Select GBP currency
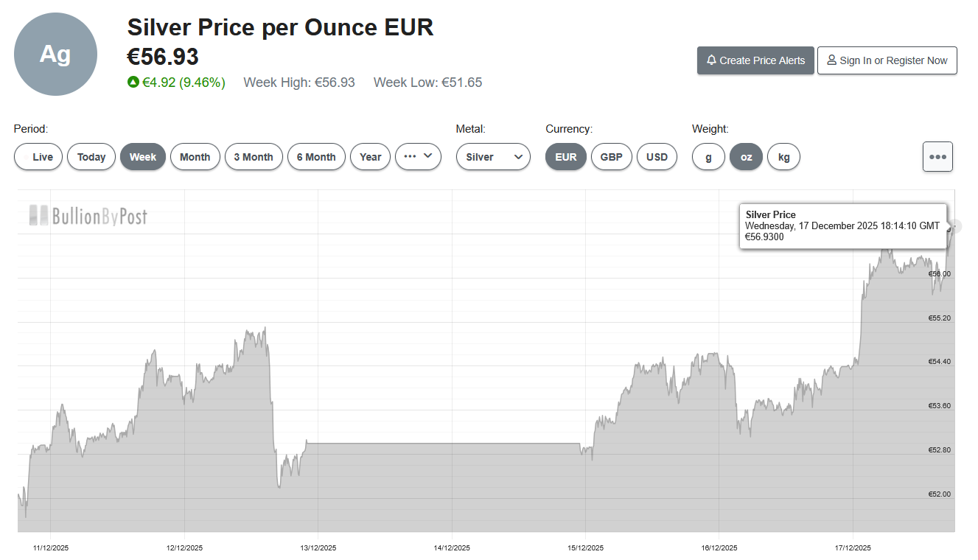The width and height of the screenshot is (978, 560). (611, 157)
